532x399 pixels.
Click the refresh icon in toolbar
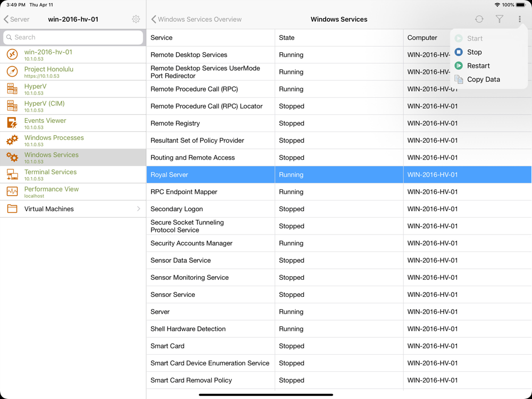click(479, 19)
